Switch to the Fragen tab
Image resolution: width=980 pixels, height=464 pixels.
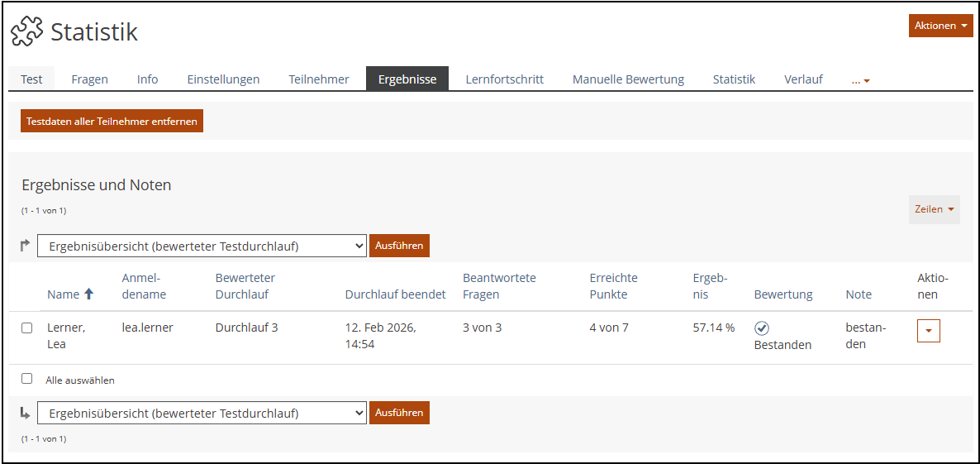pos(89,79)
